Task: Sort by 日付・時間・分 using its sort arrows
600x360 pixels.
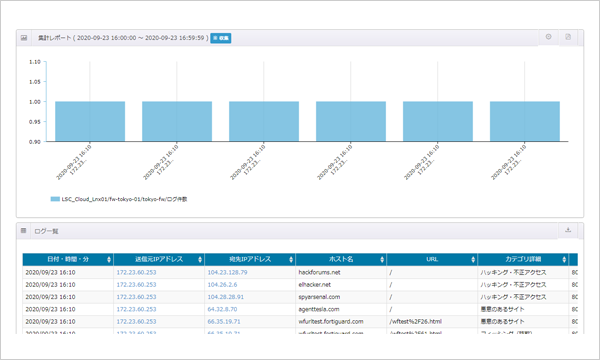Action: 109,259
